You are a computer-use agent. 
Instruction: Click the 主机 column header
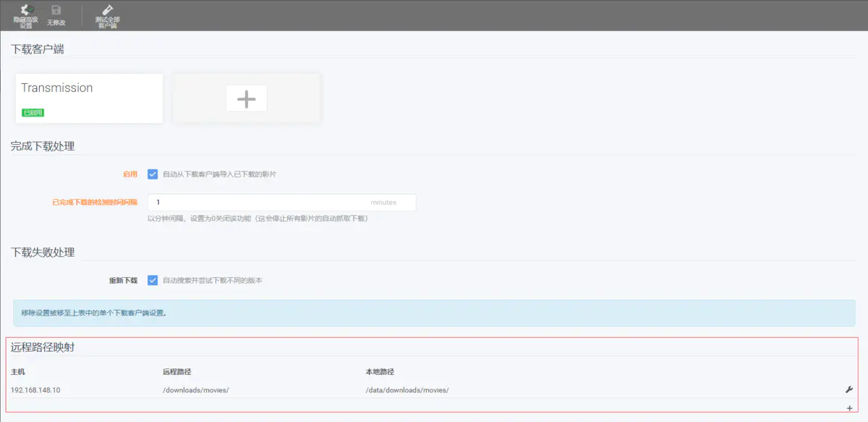[x=18, y=372]
